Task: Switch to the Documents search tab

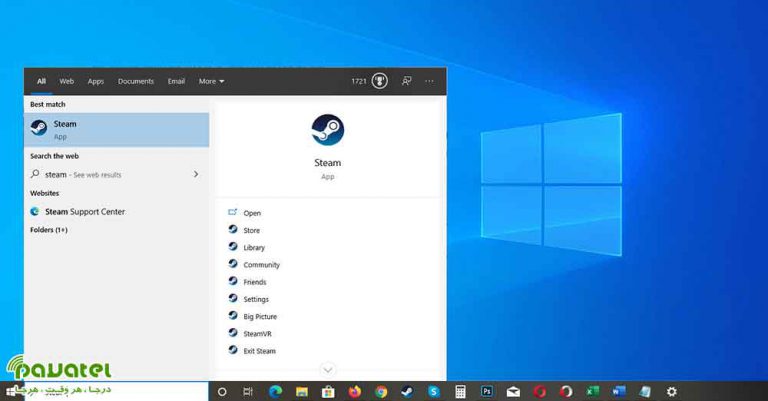Action: click(136, 81)
